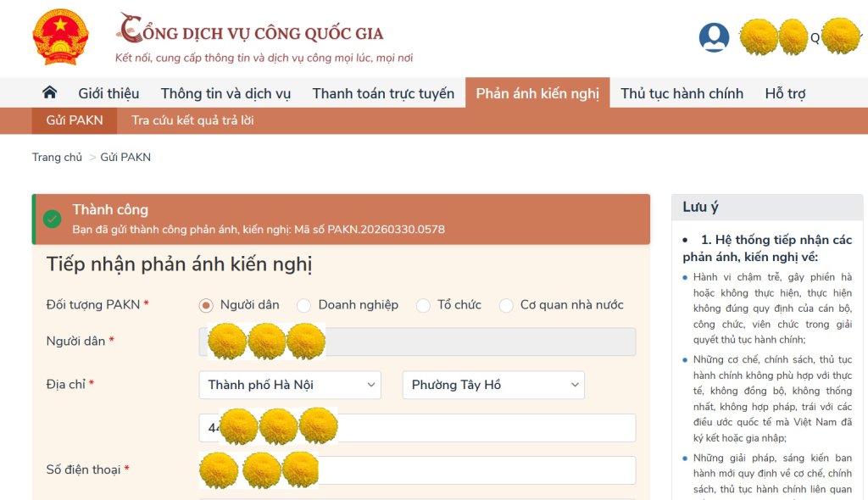Open Phản ánh kiến nghị tab
The height and width of the screenshot is (500, 868).
537,93
